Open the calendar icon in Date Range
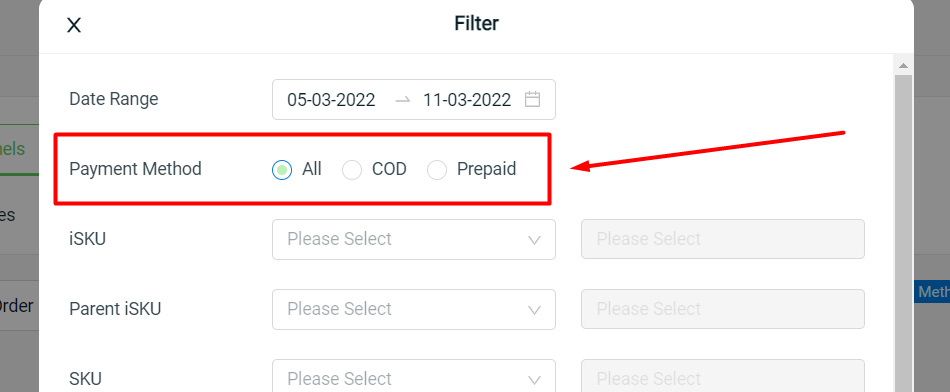 [532, 99]
